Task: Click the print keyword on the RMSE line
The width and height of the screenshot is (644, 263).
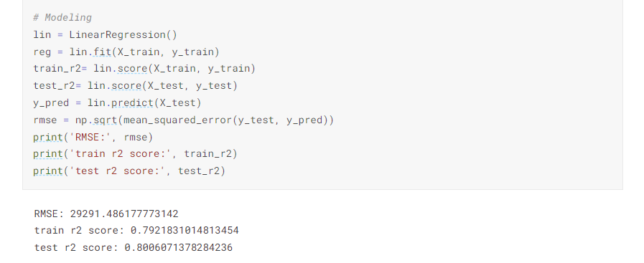Action: [x=48, y=138]
